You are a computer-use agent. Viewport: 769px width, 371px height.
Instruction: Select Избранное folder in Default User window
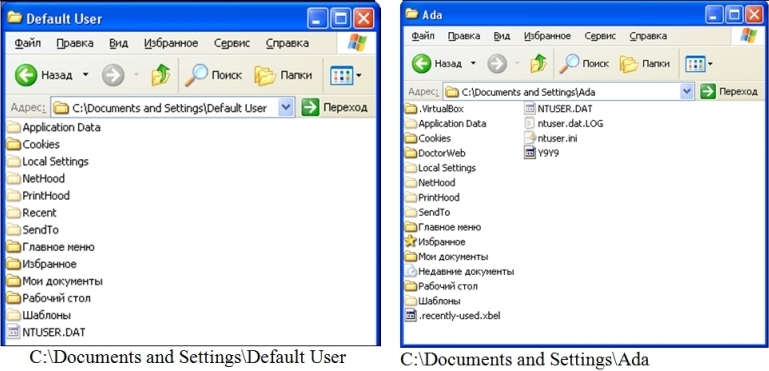[42, 264]
